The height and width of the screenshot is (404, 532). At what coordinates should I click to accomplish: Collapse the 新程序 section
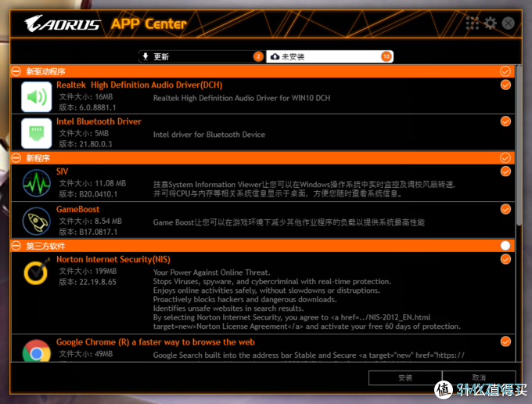tap(16, 158)
